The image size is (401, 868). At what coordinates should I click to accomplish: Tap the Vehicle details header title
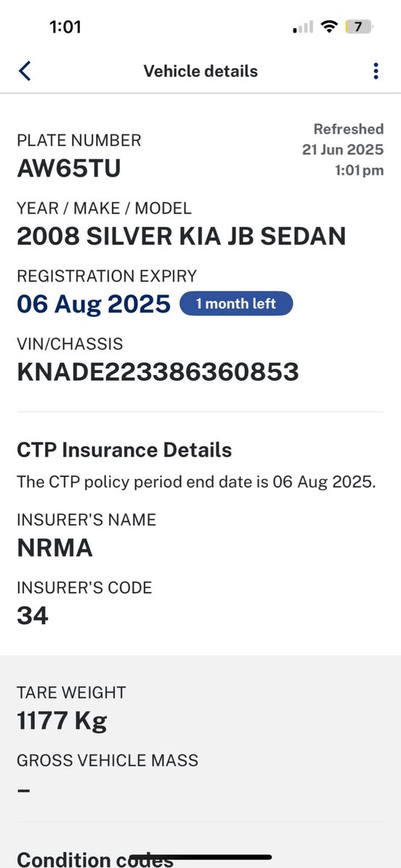200,71
